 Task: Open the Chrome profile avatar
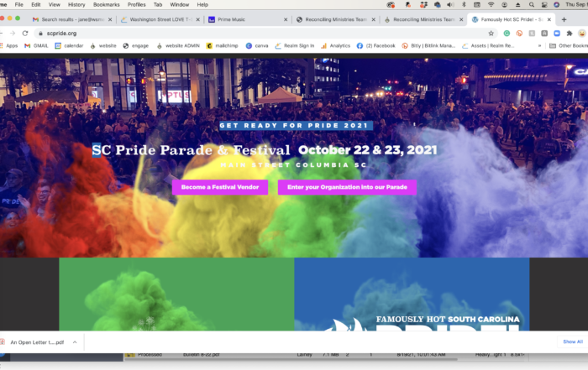pyautogui.click(x=582, y=34)
